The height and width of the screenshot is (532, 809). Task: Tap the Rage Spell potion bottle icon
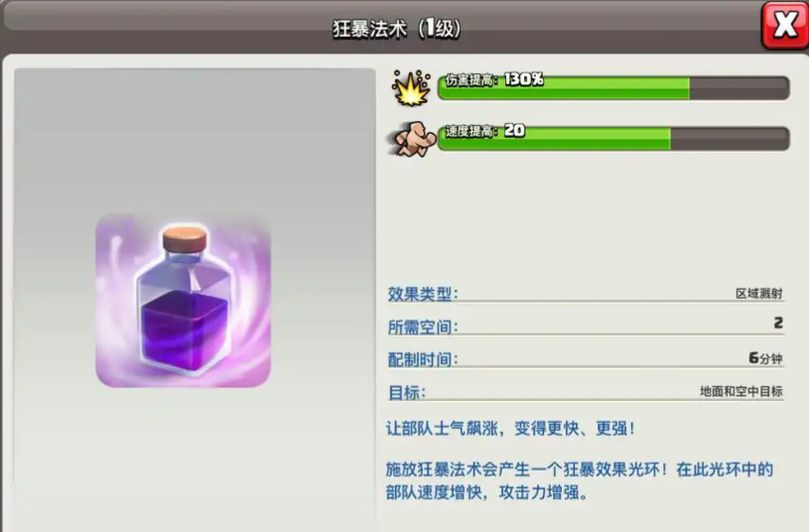pos(184,301)
